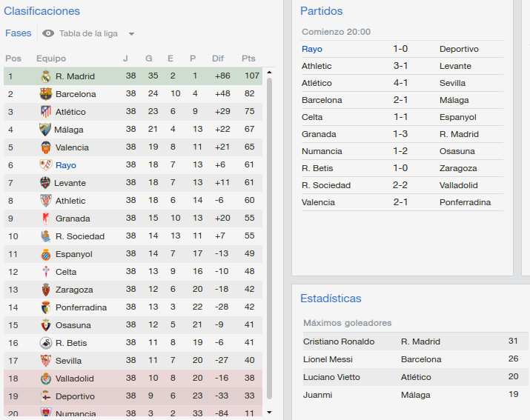Screen dimensions: 530x420
Task: Click the Málaga club crest
Action: [45, 130]
